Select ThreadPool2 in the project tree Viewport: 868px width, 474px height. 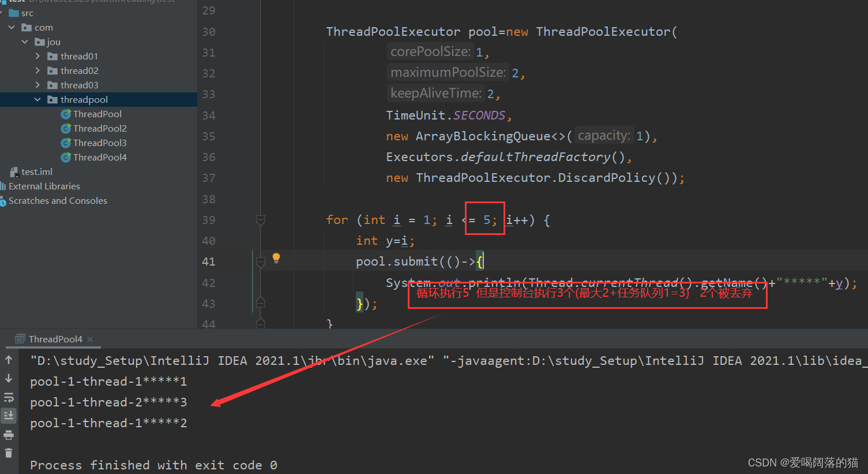[100, 128]
